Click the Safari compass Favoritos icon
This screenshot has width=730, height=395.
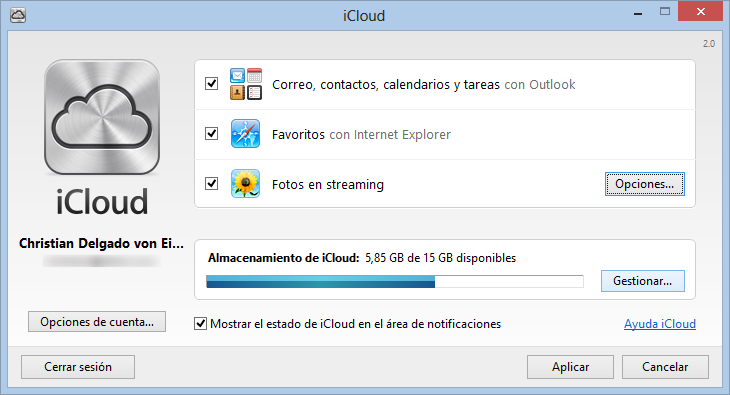(245, 134)
